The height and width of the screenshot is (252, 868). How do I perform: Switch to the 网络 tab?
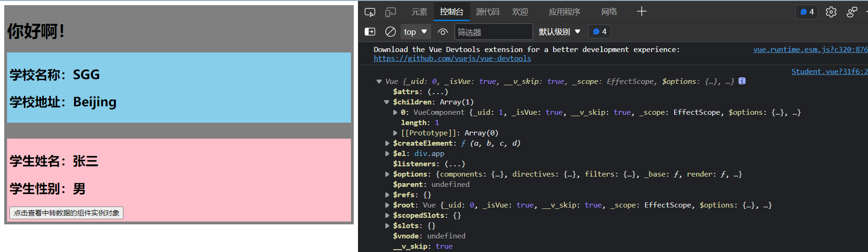609,12
